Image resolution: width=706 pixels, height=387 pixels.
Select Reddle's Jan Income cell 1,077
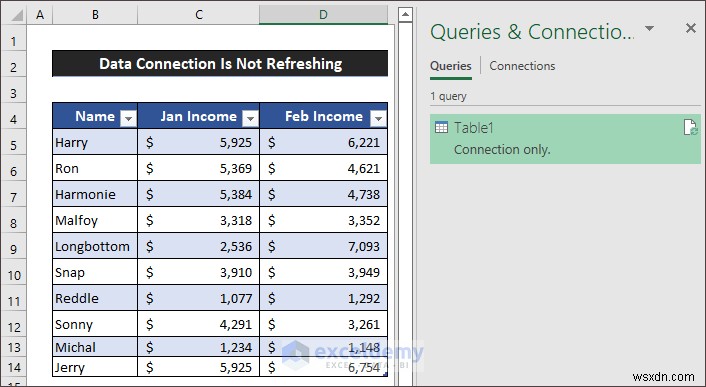(x=199, y=298)
